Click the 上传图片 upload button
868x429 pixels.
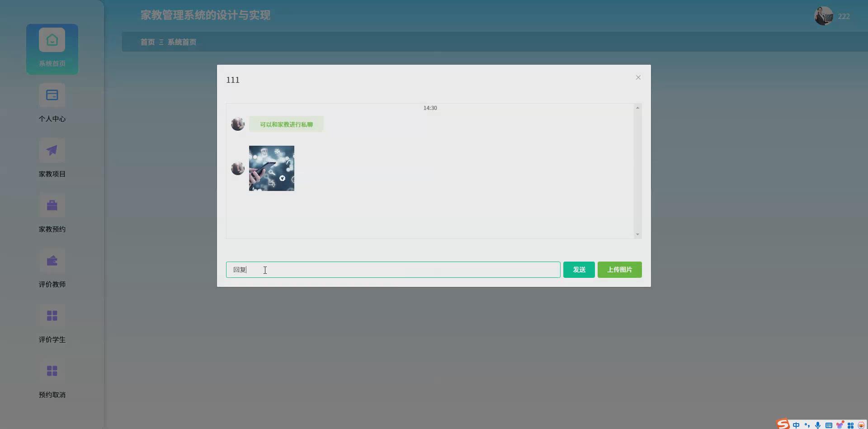619,269
